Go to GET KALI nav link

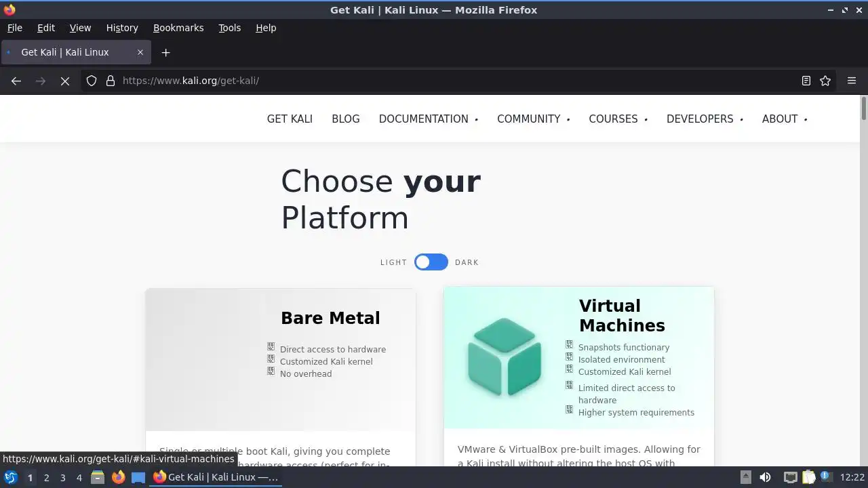[290, 119]
